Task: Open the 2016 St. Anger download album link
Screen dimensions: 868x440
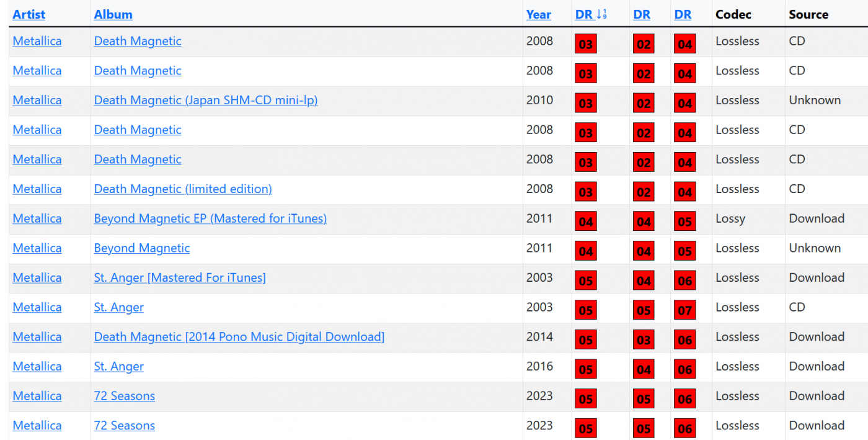Action: point(118,367)
